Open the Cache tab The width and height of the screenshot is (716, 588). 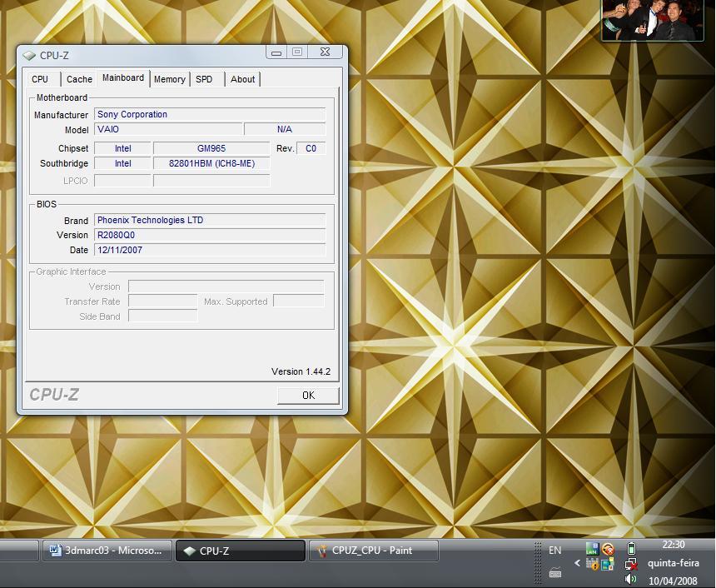(x=79, y=79)
